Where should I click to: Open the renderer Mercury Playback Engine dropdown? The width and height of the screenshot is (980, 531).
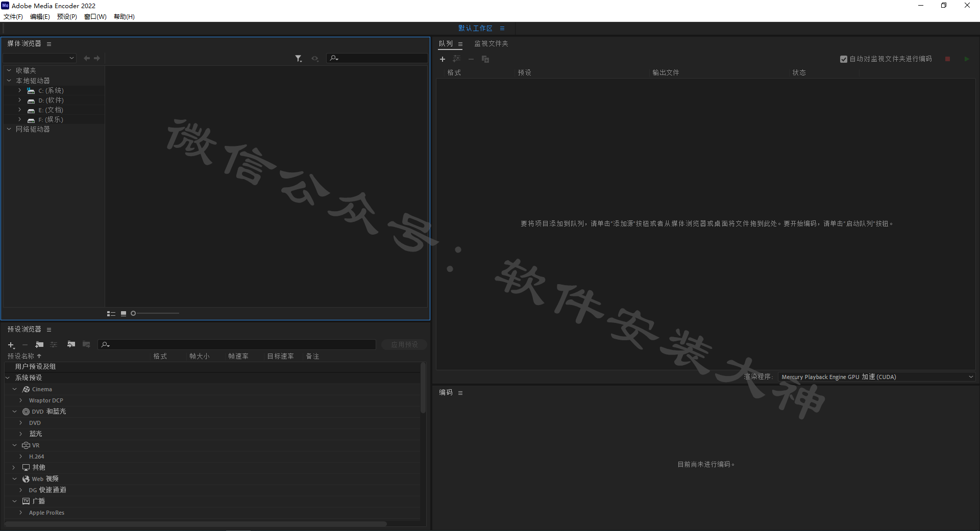point(877,377)
